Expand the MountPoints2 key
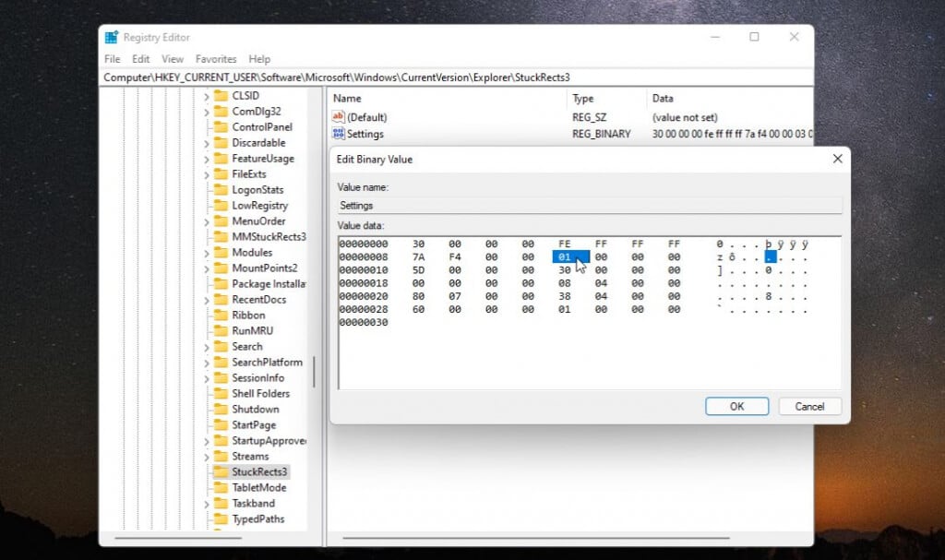This screenshot has height=560, width=945. click(206, 268)
